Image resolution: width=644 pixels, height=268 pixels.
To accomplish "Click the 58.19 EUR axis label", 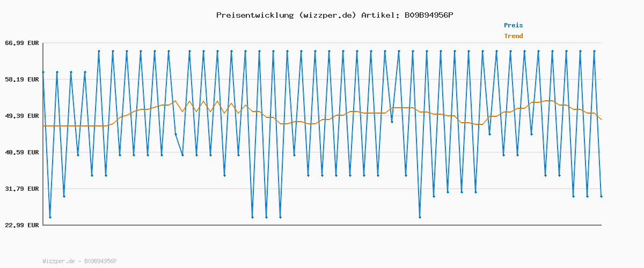I will [x=21, y=79].
